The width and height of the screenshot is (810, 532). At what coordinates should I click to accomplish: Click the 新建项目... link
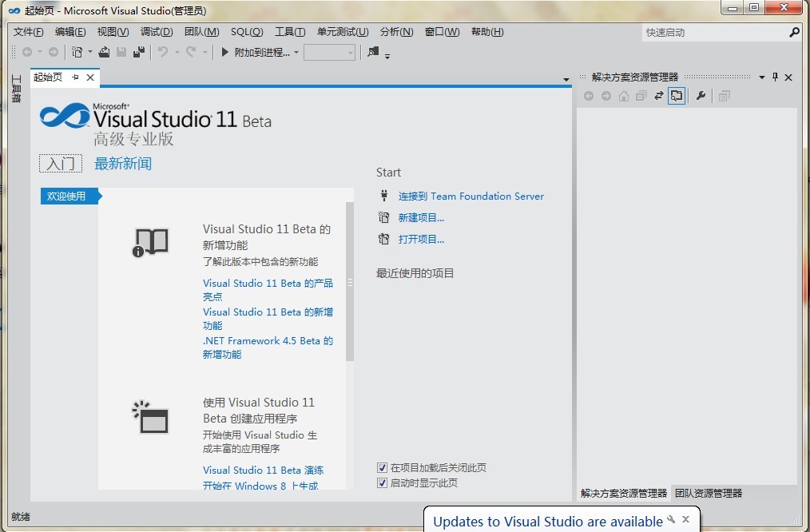point(421,217)
